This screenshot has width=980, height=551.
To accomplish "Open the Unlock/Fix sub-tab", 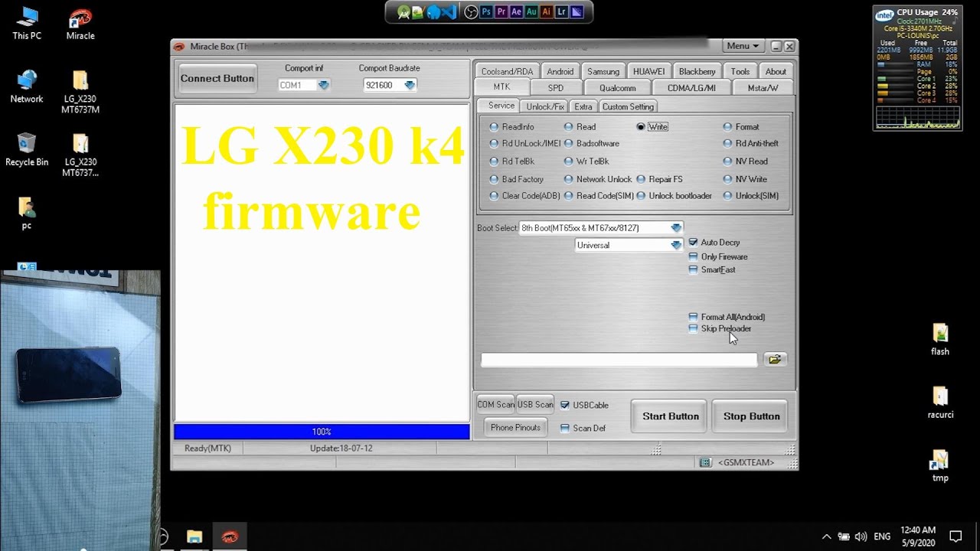I will pyautogui.click(x=545, y=106).
